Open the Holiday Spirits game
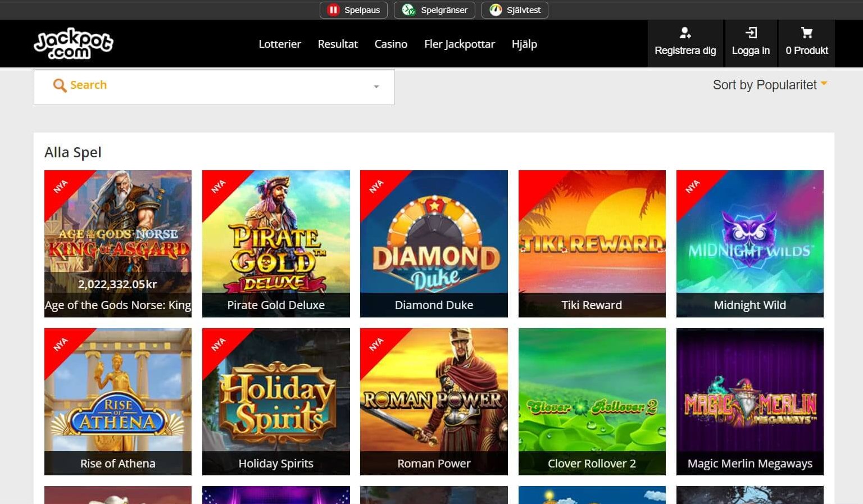863x504 pixels. (x=276, y=402)
